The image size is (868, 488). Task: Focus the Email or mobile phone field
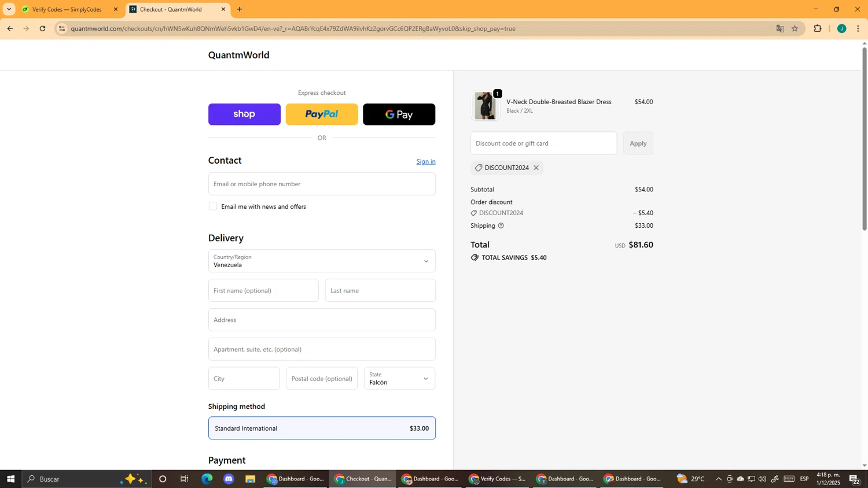pyautogui.click(x=322, y=184)
